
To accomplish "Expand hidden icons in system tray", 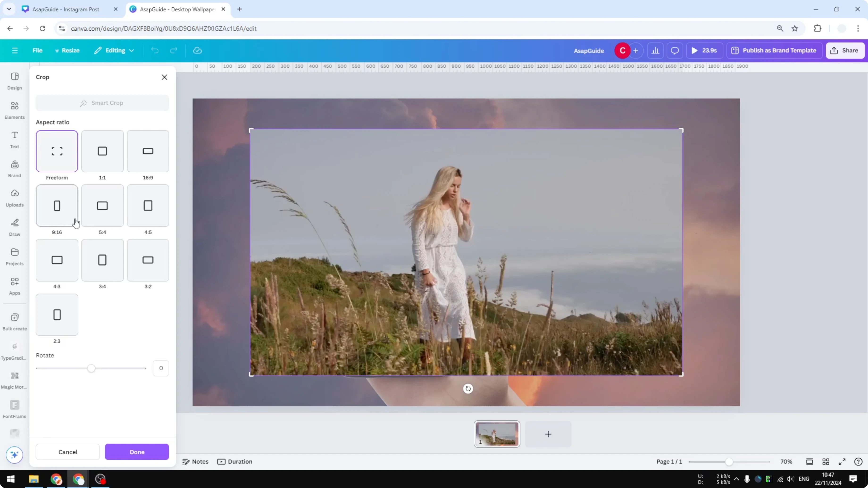I will (x=737, y=479).
